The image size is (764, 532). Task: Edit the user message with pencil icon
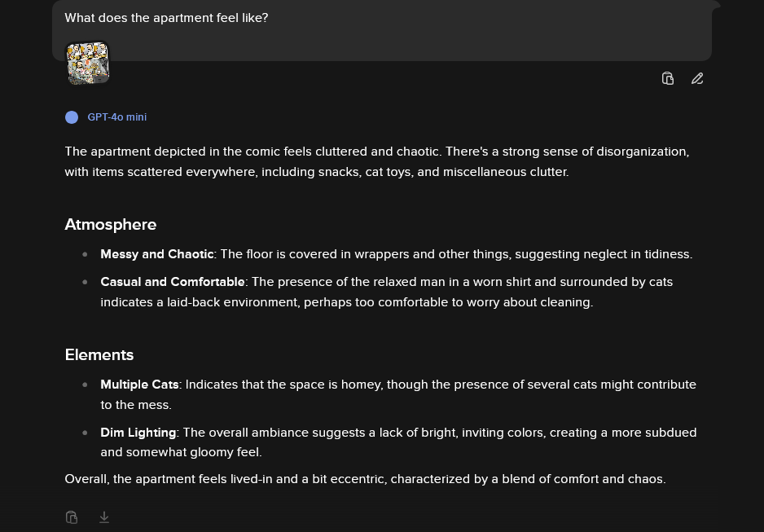point(697,79)
